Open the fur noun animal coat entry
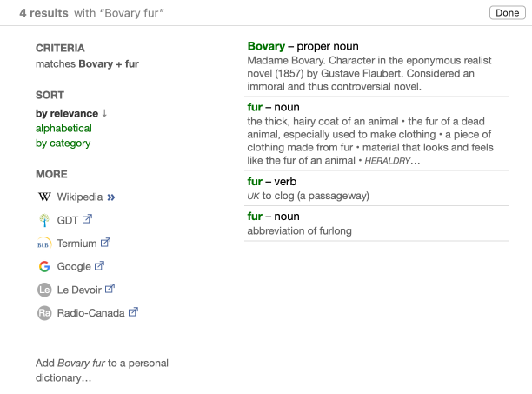The height and width of the screenshot is (394, 532). [257, 107]
